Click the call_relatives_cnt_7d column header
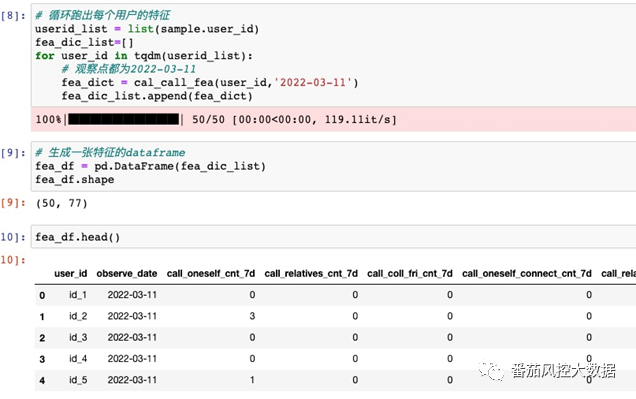Image resolution: width=636 pixels, height=399 pixels. pyautogui.click(x=311, y=274)
